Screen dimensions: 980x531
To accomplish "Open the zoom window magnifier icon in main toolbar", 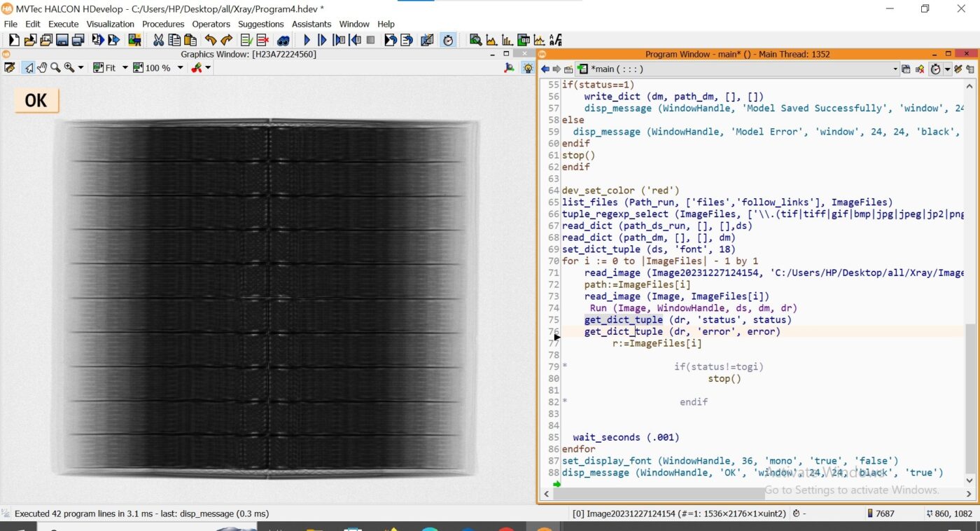I will pyautogui.click(x=475, y=40).
